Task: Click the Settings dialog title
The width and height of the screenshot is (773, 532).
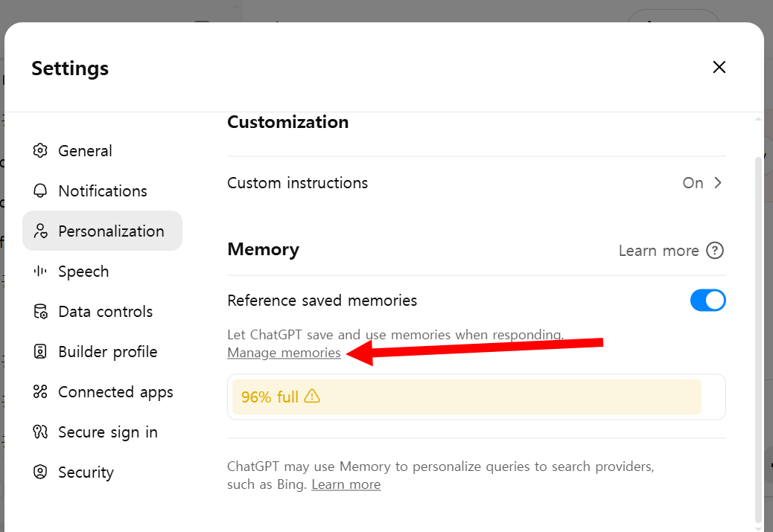Action: click(70, 68)
